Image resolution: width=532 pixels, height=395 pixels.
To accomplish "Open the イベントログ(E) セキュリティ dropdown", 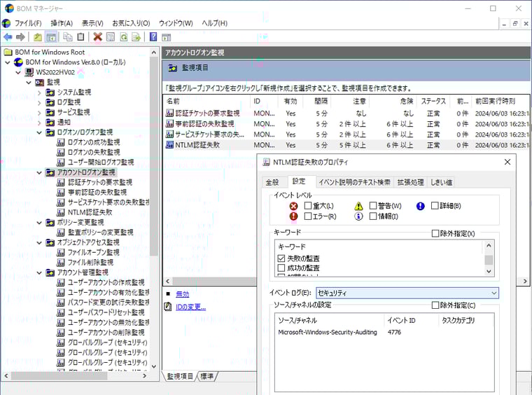I will (x=407, y=293).
